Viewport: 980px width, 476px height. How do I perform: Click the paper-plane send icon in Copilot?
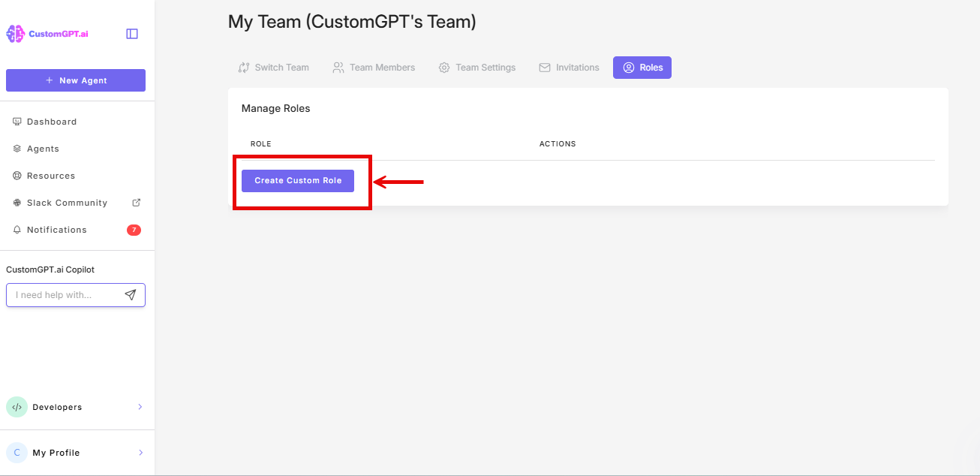(130, 294)
